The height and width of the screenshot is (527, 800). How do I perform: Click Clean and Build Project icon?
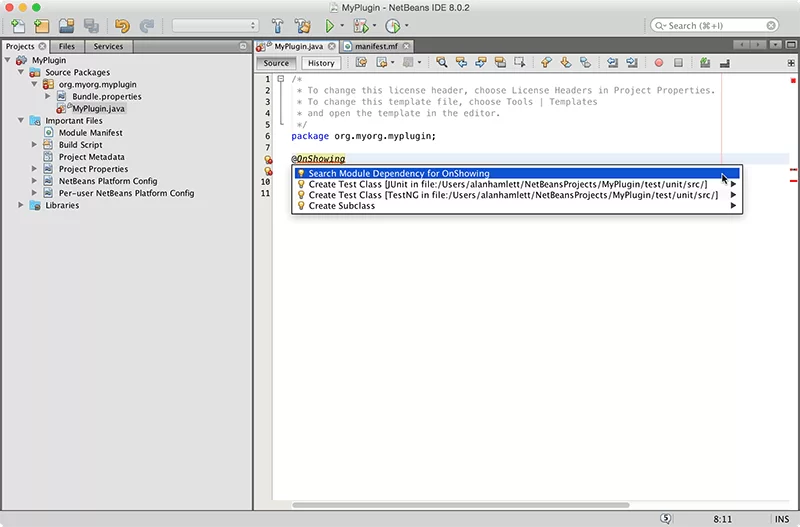click(x=303, y=26)
